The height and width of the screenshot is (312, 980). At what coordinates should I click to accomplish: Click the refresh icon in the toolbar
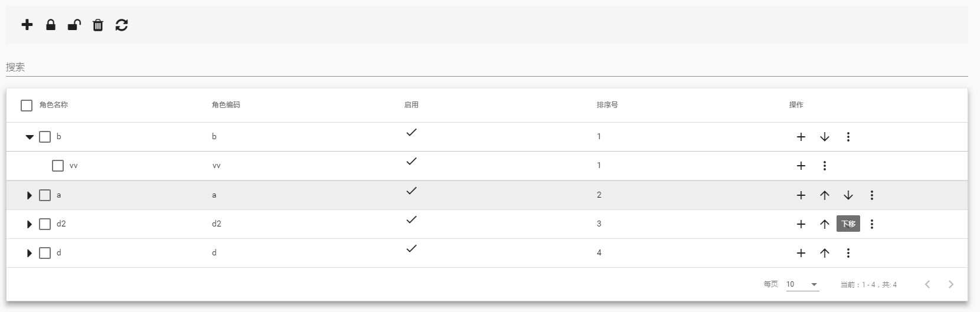point(122,25)
